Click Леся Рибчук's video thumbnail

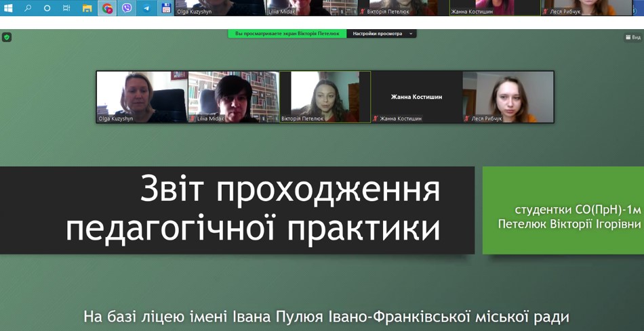[508, 96]
